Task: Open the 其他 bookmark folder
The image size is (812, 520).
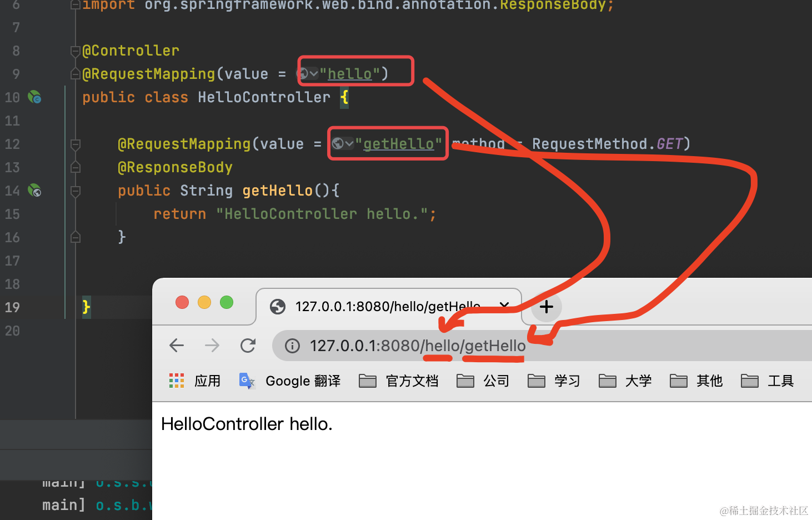Action: (x=696, y=381)
